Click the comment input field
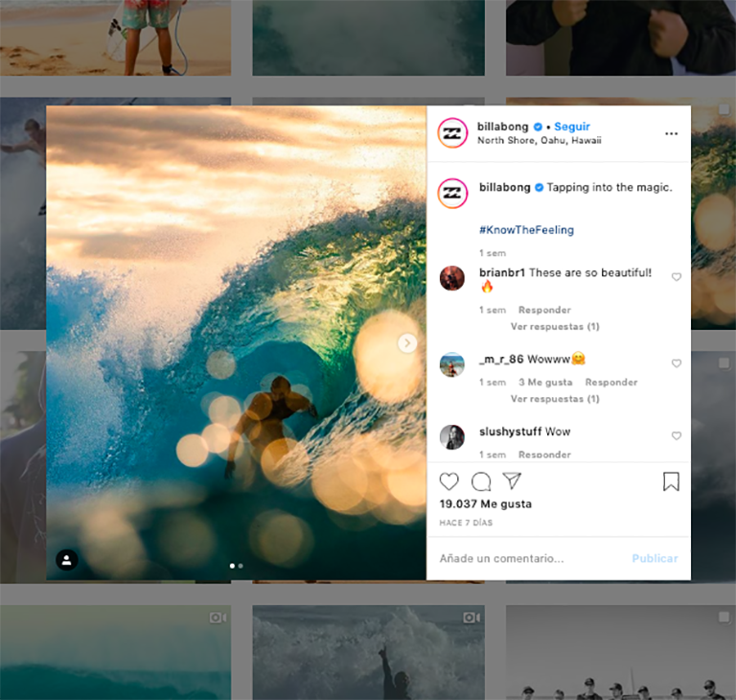 tap(527, 558)
